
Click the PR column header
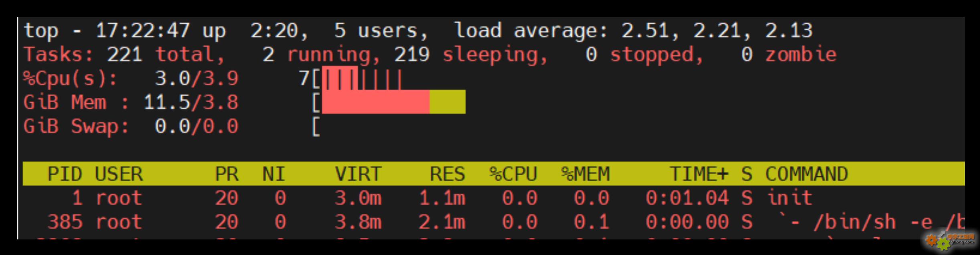[227, 174]
